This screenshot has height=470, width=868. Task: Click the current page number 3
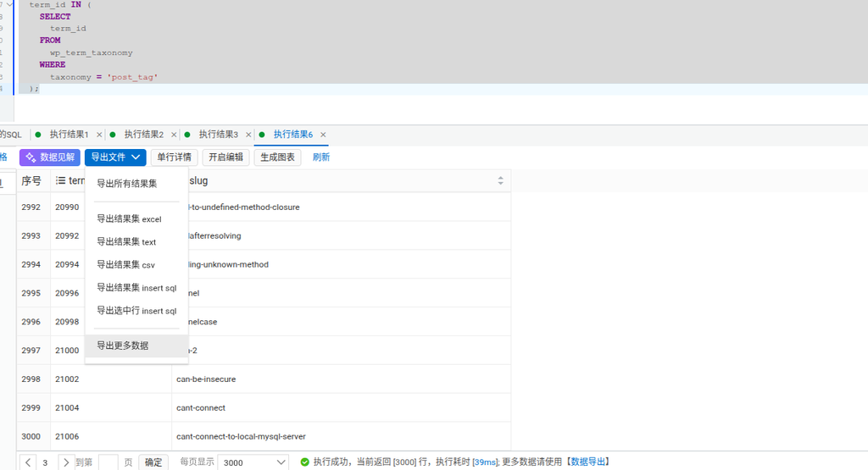click(x=46, y=463)
